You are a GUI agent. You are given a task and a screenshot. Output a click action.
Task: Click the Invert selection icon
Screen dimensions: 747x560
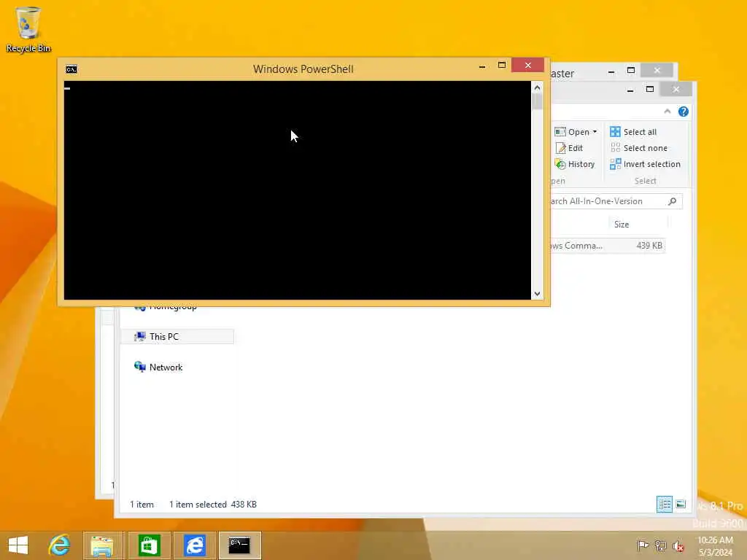pyautogui.click(x=616, y=164)
